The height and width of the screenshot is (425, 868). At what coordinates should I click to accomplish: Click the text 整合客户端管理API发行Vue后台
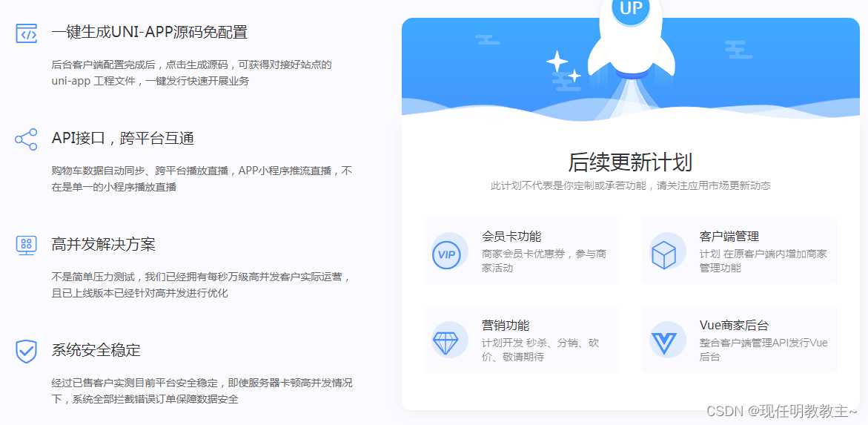[x=764, y=349]
